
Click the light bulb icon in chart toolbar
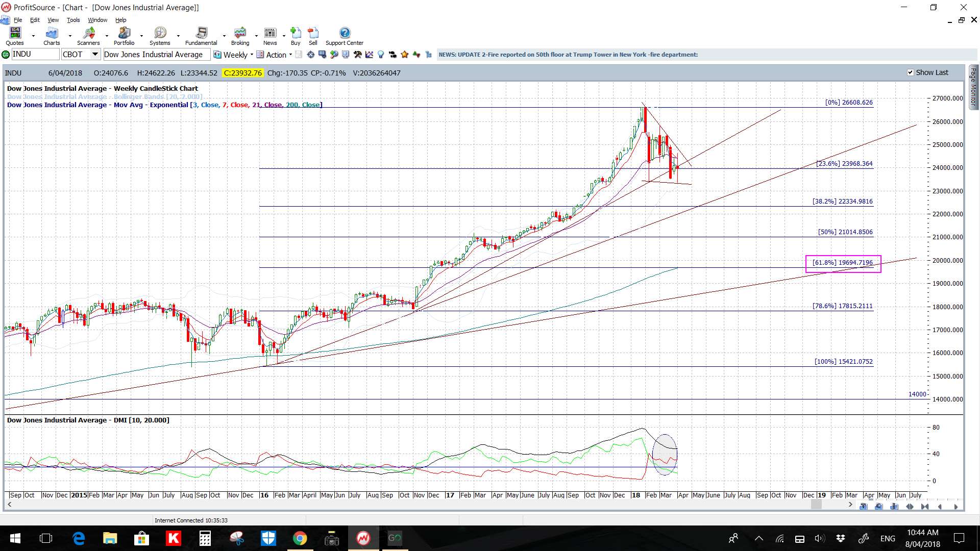381,55
